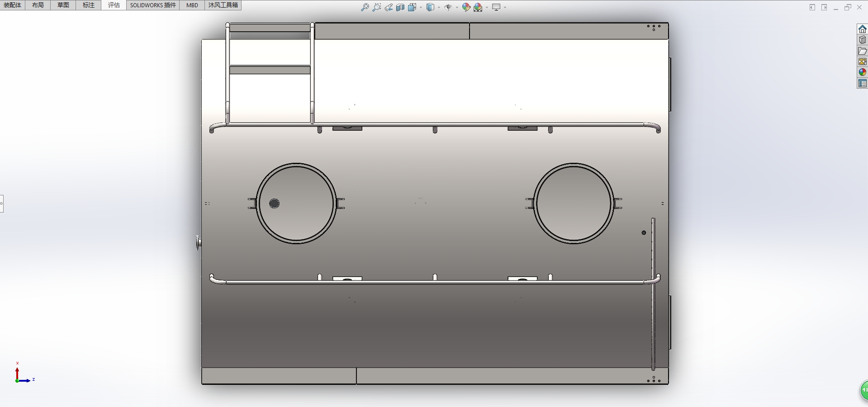Click the Previous View icon
Image resolution: width=868 pixels, height=407 pixels.
pyautogui.click(x=389, y=7)
